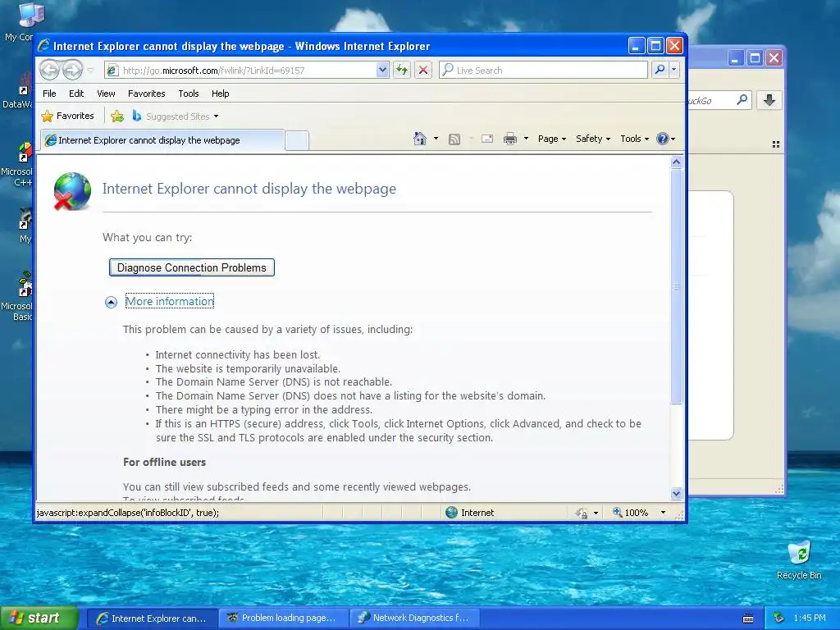Switch to Network Diagnostics taskbar button

(x=415, y=619)
